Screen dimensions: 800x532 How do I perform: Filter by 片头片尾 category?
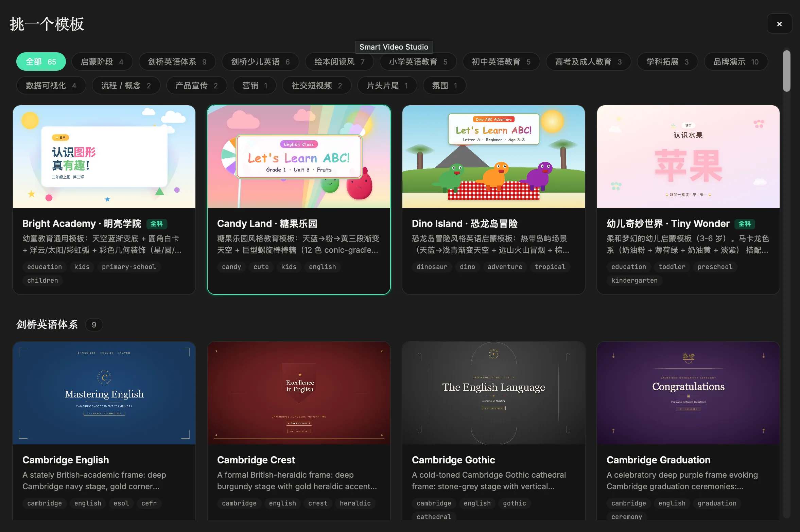(x=387, y=86)
